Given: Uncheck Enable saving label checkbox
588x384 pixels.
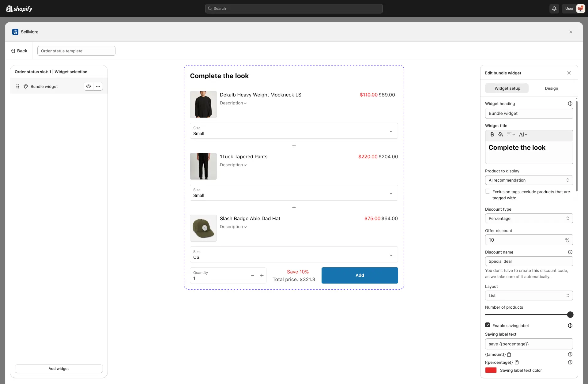Looking at the screenshot, I should tap(488, 325).
